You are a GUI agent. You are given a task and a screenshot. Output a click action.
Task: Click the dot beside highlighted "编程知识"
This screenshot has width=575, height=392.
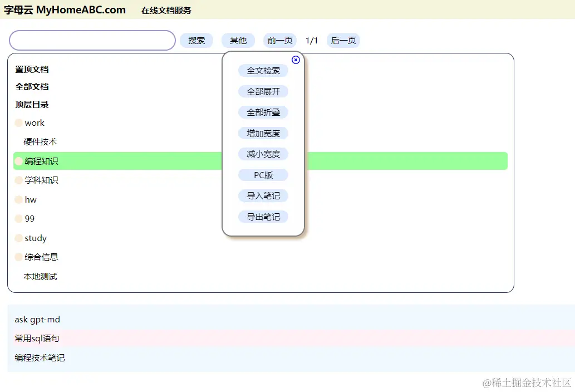click(18, 160)
